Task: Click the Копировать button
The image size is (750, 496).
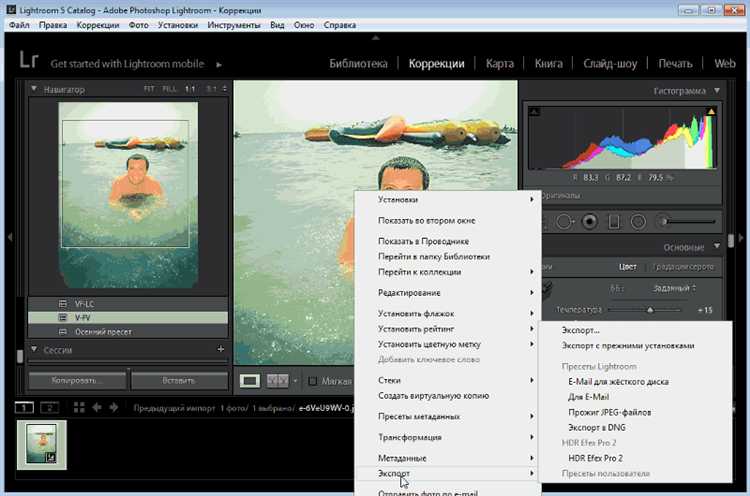Action: coord(77,381)
